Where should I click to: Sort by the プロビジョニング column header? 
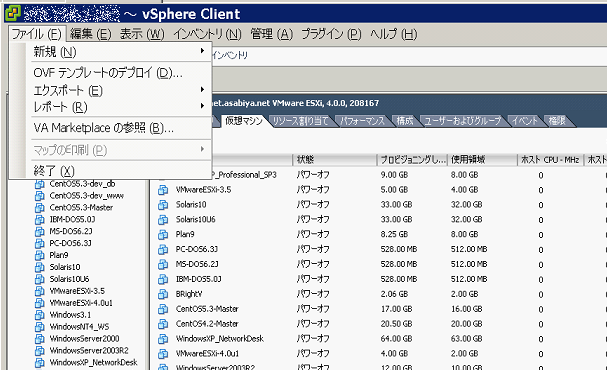[412, 159]
